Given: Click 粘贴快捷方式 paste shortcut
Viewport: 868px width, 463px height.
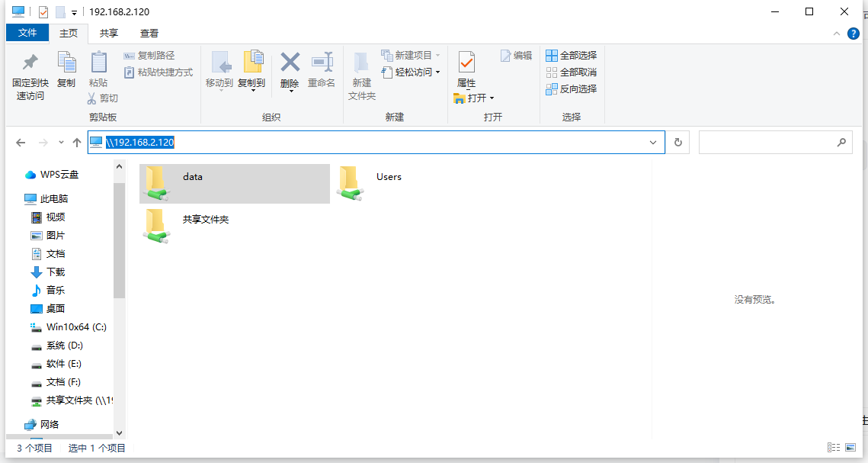Looking at the screenshot, I should click(159, 72).
